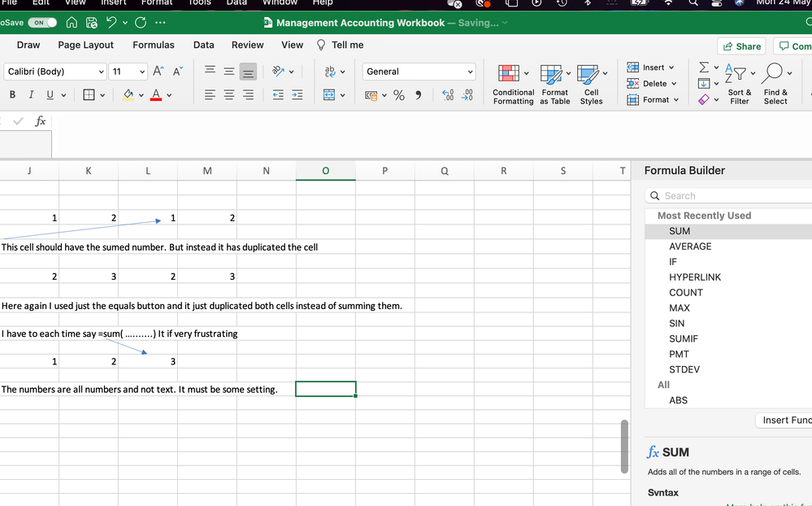This screenshot has width=812, height=506.
Task: Switch to the Page Layout tab
Action: (85, 45)
